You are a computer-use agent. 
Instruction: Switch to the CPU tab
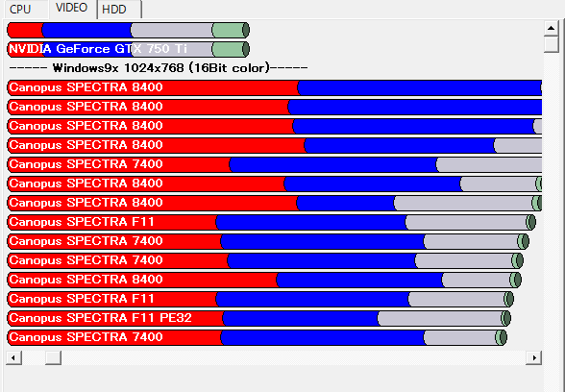(x=26, y=9)
